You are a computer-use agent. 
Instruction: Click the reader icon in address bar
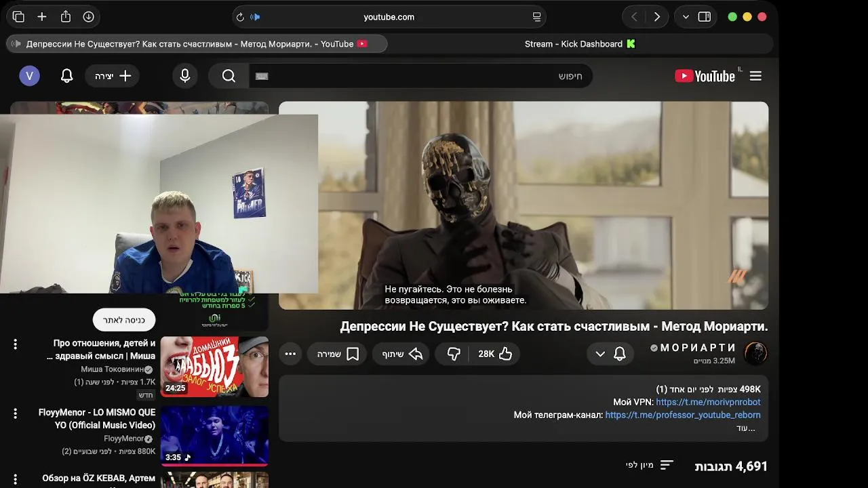[x=536, y=17]
